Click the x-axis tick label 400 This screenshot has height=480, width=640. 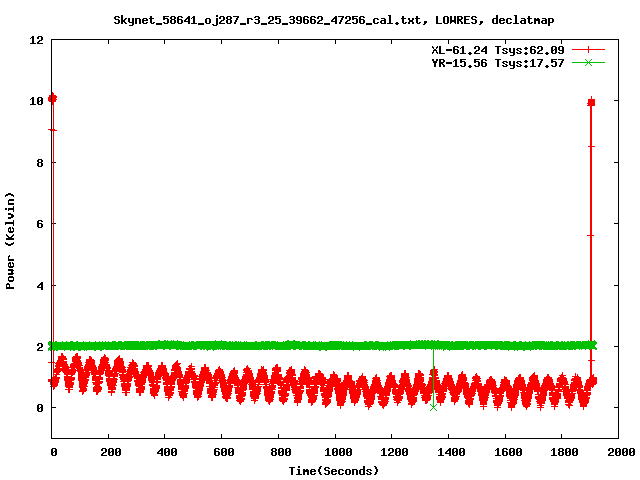pyautogui.click(x=167, y=452)
